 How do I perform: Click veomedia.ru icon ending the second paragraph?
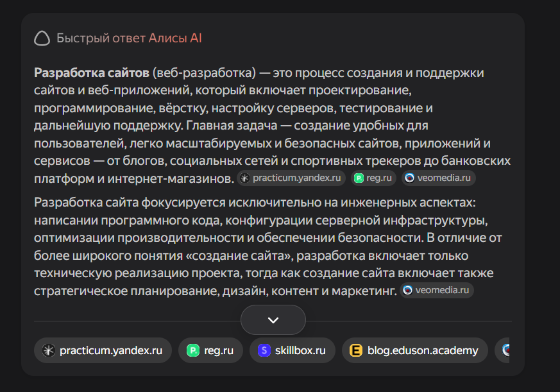(408, 291)
